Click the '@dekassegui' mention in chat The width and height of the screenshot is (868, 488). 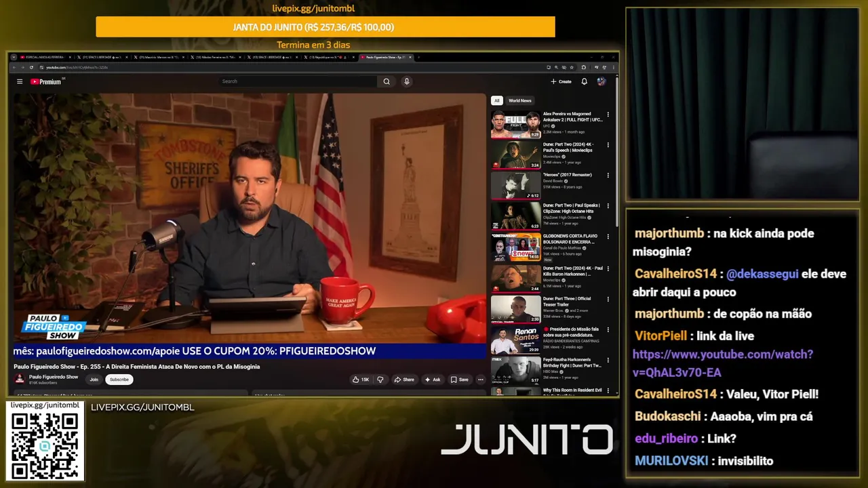[762, 274]
